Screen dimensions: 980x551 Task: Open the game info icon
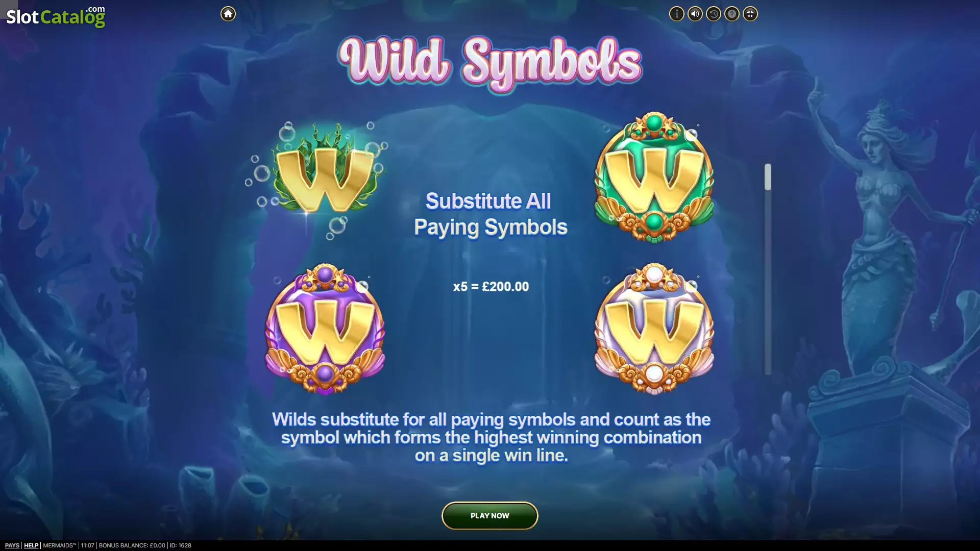pos(677,14)
